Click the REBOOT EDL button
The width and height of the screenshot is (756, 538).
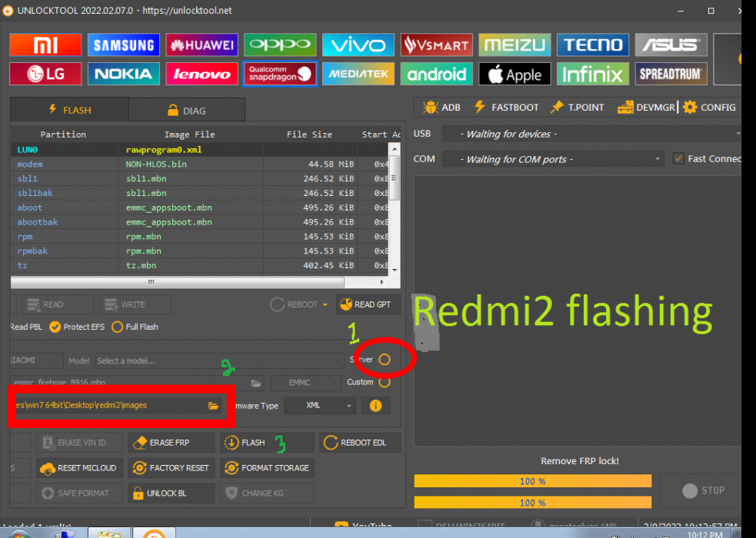pos(360,443)
